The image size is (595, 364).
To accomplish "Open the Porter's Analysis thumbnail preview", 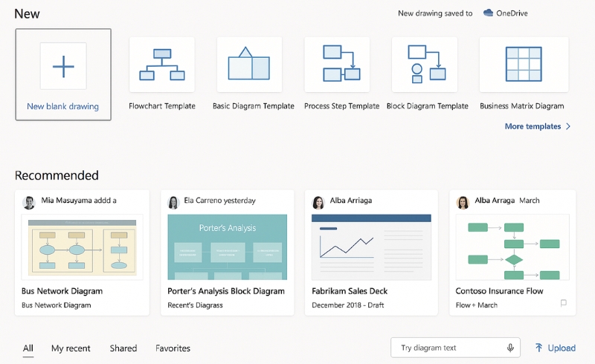I will point(228,247).
